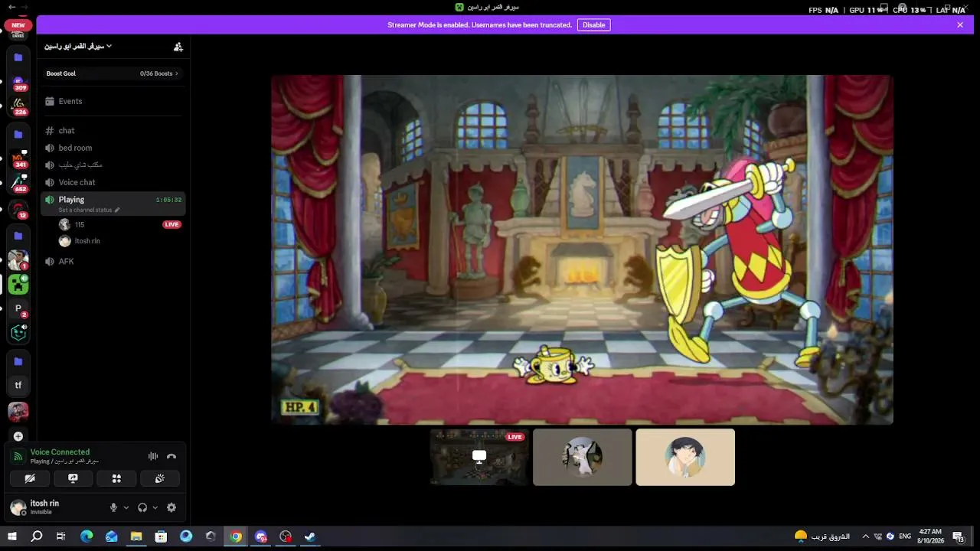This screenshot has width=980, height=551.
Task: Open the chat text channel
Action: [113, 131]
